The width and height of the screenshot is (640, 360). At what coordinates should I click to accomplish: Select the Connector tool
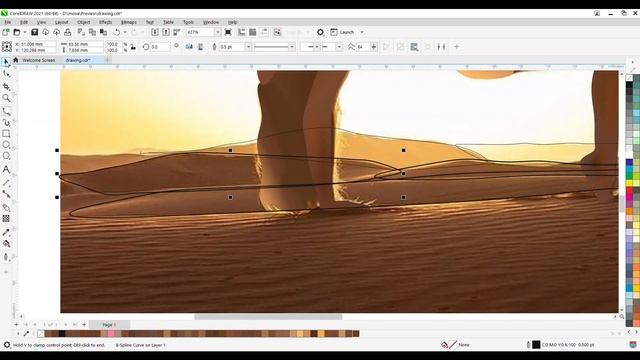(x=6, y=194)
